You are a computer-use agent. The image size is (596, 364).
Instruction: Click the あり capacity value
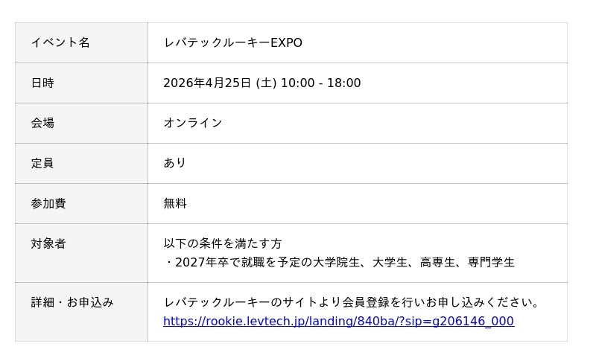[x=175, y=164]
